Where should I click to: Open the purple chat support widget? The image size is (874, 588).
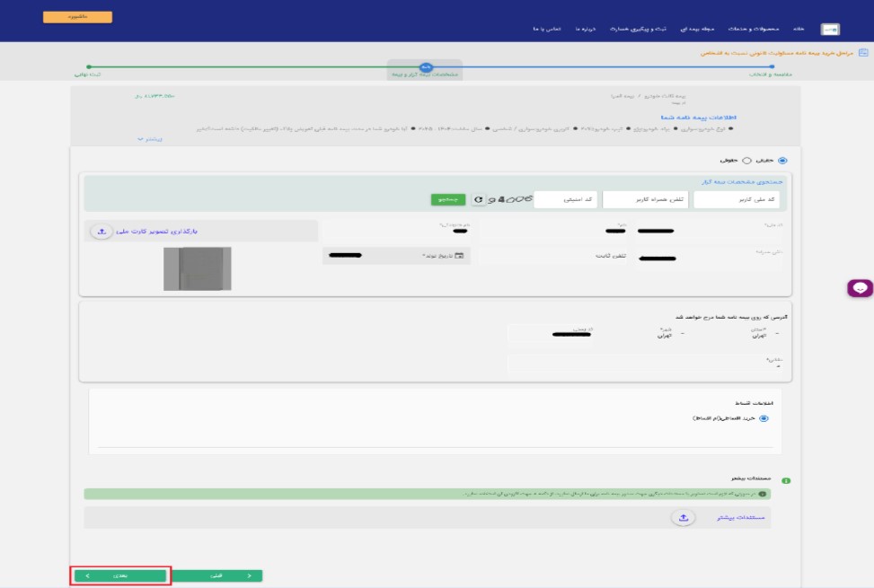point(860,288)
